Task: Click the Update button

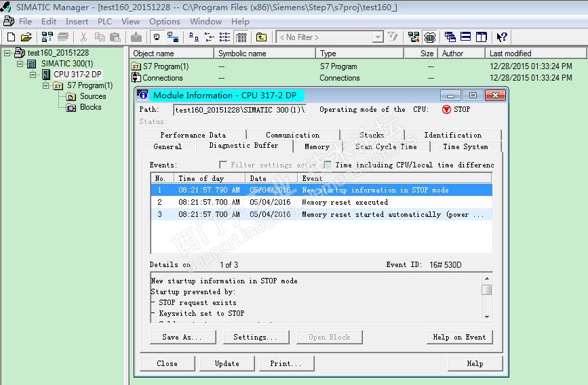Action: pos(227,363)
